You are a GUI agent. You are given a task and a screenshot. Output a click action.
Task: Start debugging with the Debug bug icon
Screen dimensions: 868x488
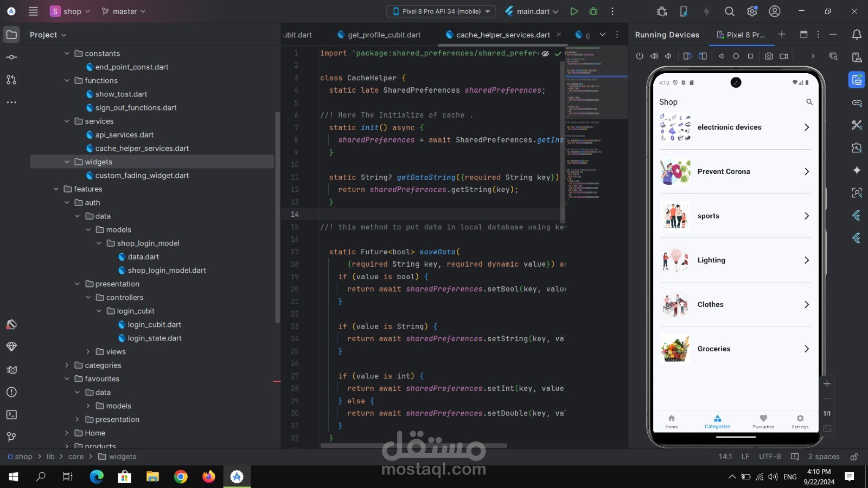pos(593,11)
